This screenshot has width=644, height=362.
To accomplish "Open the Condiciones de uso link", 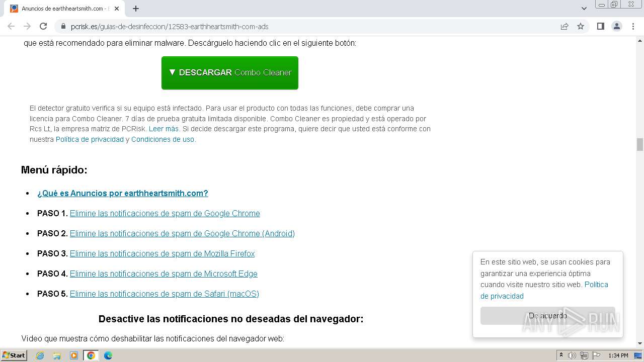I will tap(163, 139).
